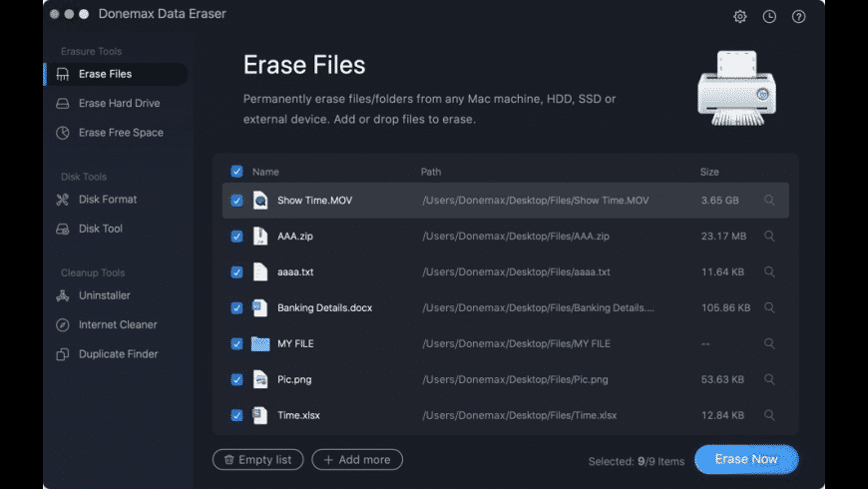Select Erase Files in sidebar
868x489 pixels.
(x=116, y=74)
